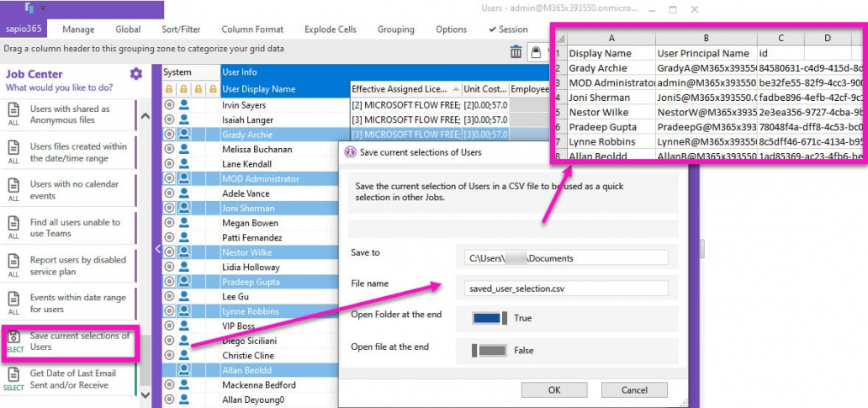Viewport: 868px width, 408px height.
Task: Click spreadsheet column header B
Action: click(707, 38)
